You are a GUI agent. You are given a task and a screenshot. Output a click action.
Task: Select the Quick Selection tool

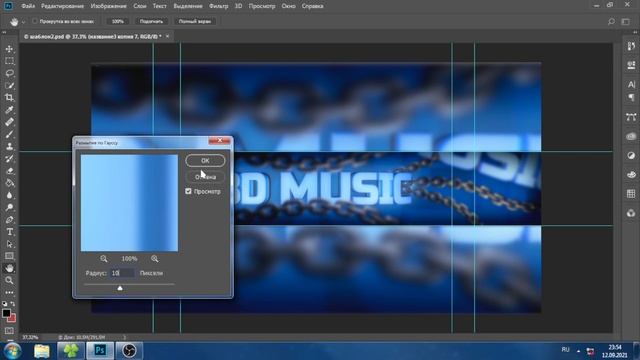pyautogui.click(x=9, y=86)
